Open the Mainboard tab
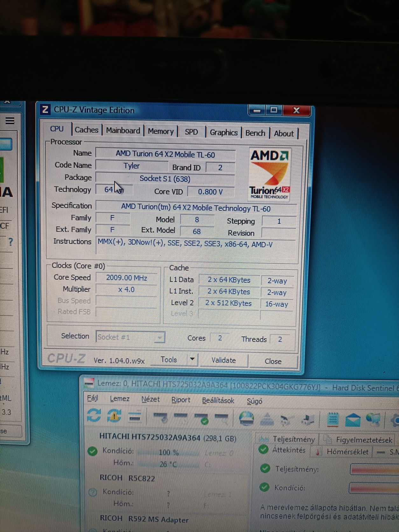The image size is (399, 532). [123, 130]
